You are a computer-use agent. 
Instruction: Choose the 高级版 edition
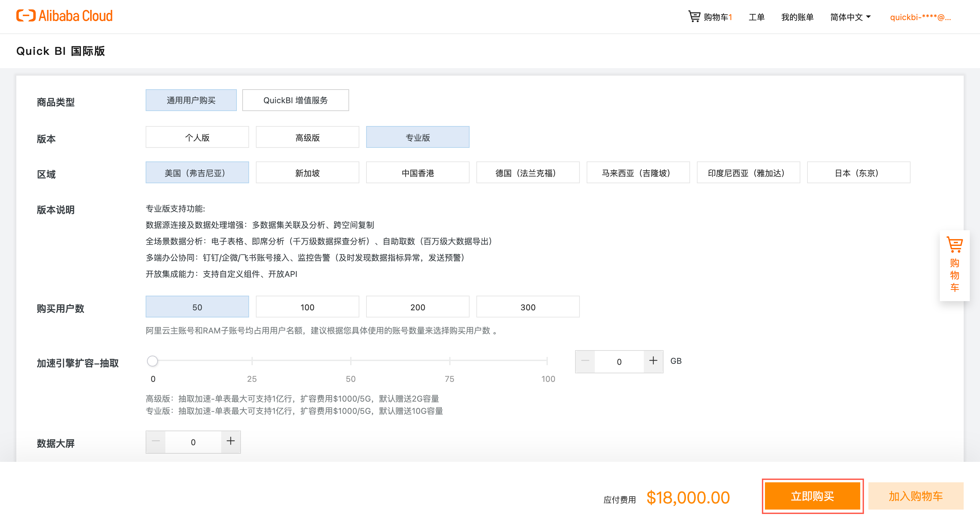(307, 137)
